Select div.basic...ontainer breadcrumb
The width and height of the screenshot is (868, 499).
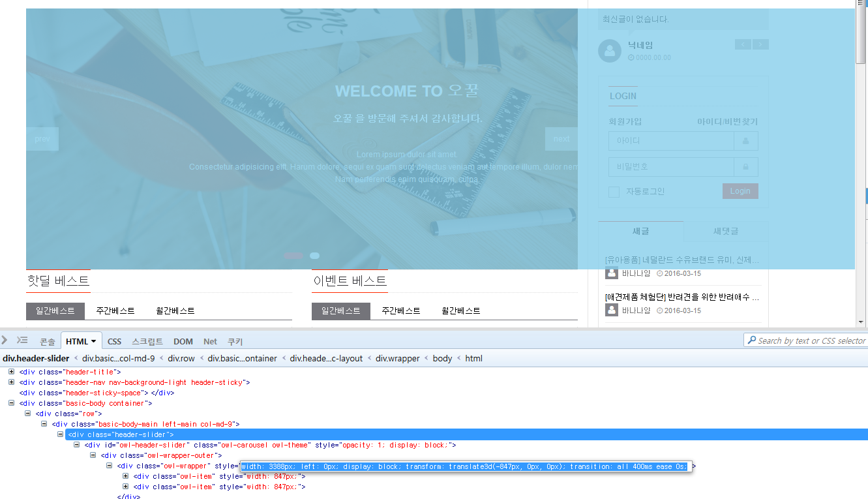tap(243, 358)
